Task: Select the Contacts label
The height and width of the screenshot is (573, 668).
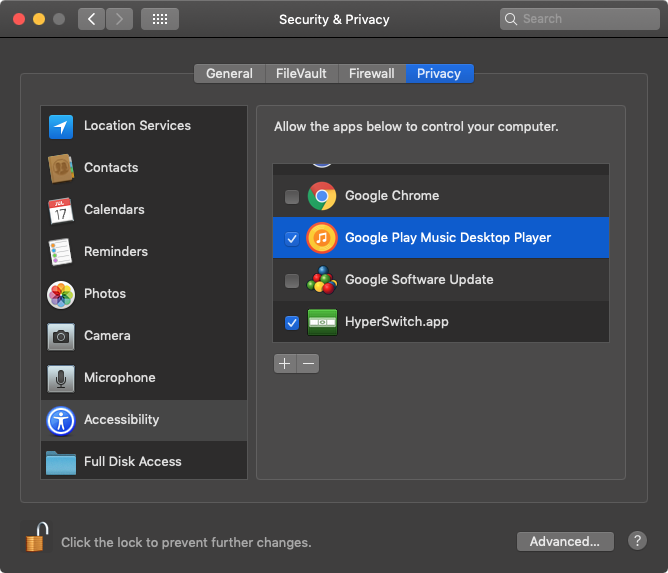Action: click(111, 167)
